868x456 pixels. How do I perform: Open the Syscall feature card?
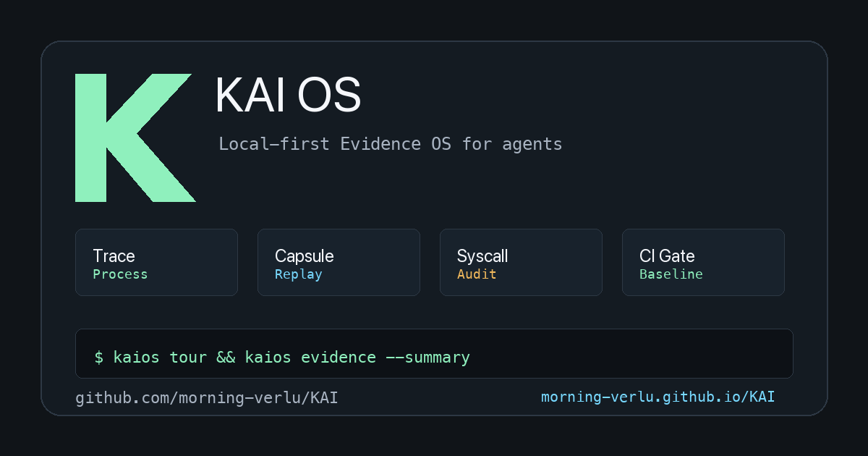(521, 263)
